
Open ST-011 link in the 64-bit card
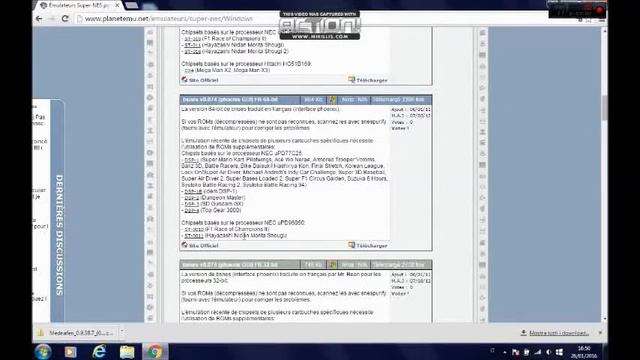point(193,236)
